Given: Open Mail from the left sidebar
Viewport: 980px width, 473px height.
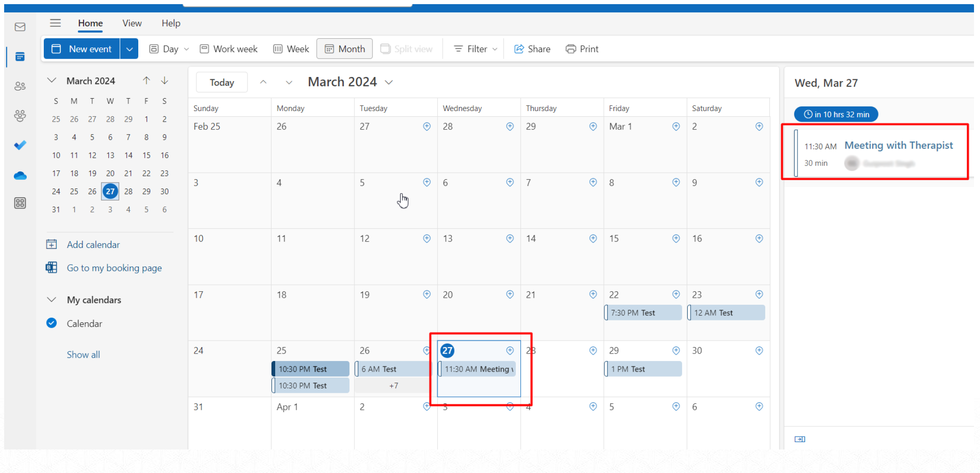Looking at the screenshot, I should 20,27.
